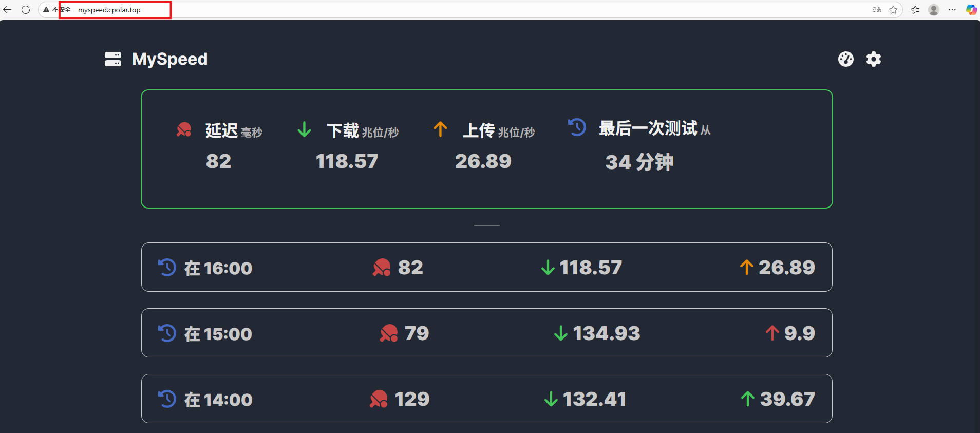Image resolution: width=980 pixels, height=433 pixels.
Task: Click the 最后一次测试 label
Action: [648, 128]
